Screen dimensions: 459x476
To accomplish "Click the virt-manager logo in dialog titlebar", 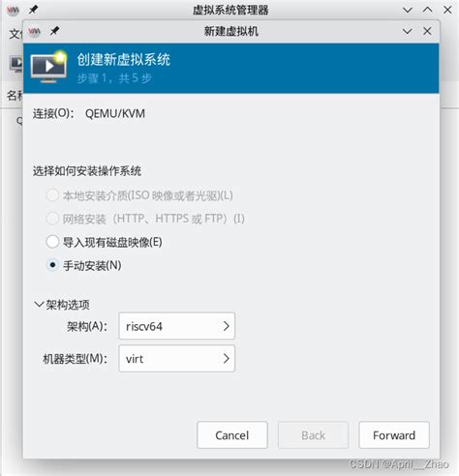I will (x=34, y=31).
